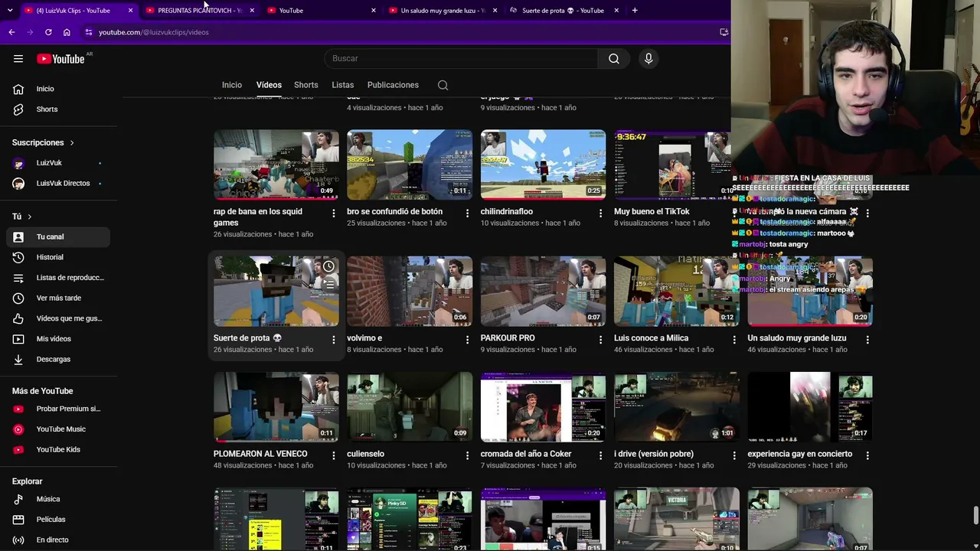Go to Tu canal
The width and height of the screenshot is (980, 551).
[58, 237]
